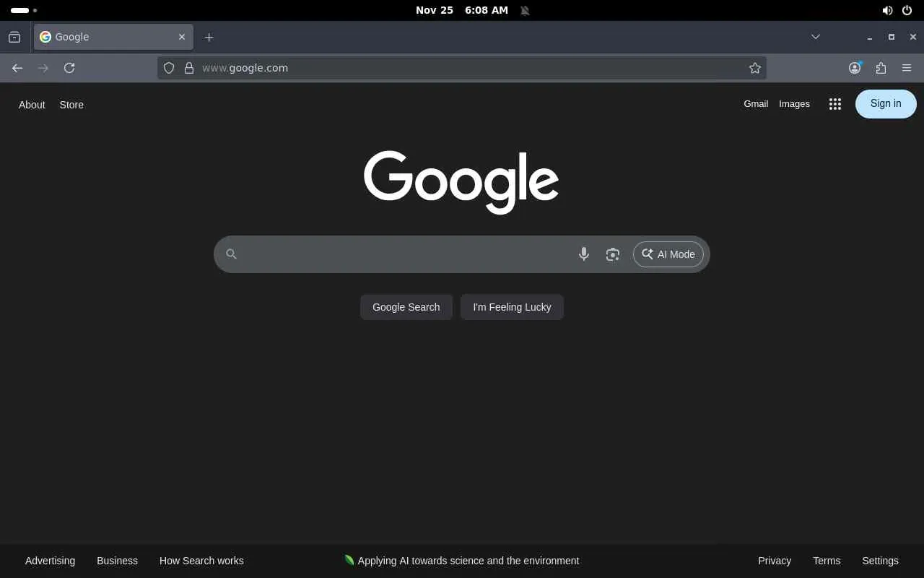Start voice search with the microphone
The height and width of the screenshot is (578, 924).
(x=584, y=254)
